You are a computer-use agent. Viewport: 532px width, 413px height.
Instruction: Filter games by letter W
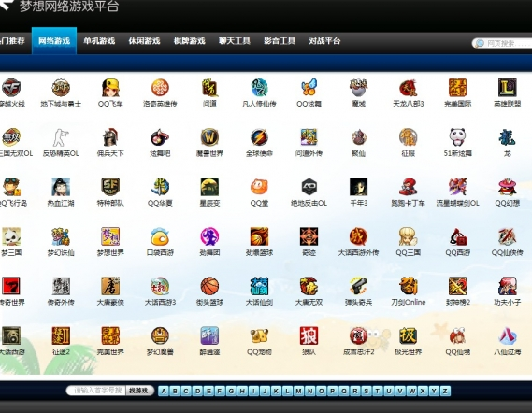(x=411, y=391)
